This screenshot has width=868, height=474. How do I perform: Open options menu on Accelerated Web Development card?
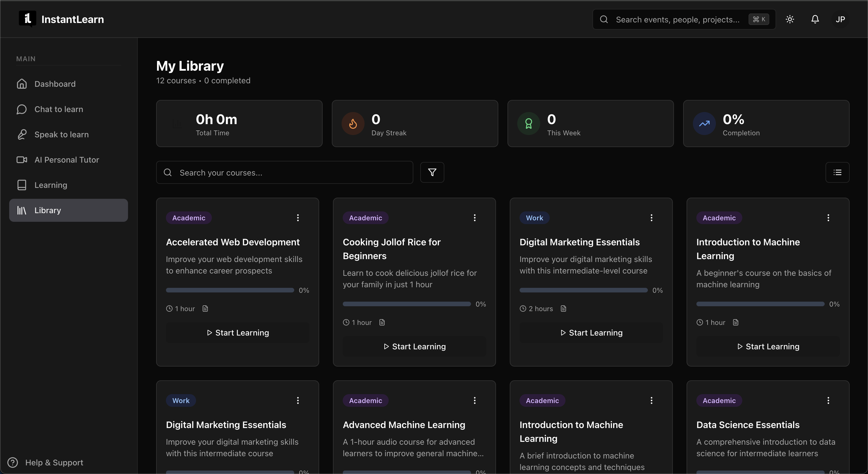[x=298, y=218]
